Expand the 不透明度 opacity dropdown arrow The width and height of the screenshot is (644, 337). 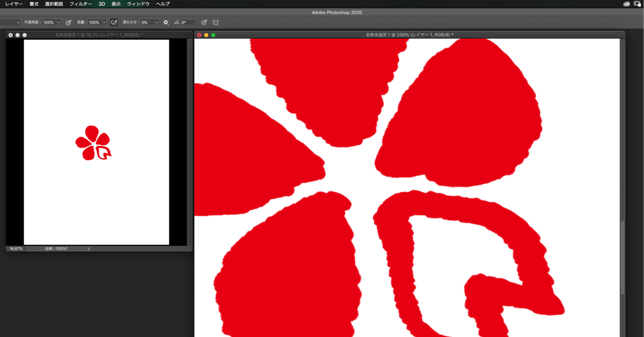click(58, 23)
